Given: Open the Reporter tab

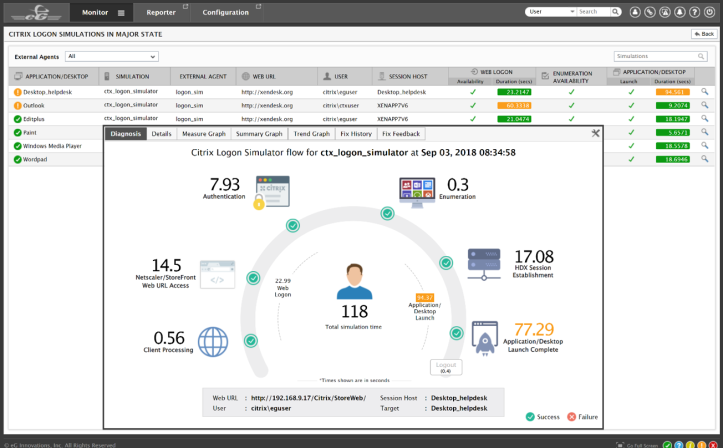Looking at the screenshot, I should tap(161, 12).
